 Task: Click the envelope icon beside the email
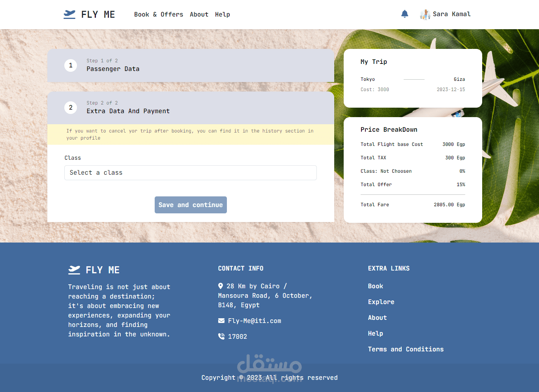(221, 320)
